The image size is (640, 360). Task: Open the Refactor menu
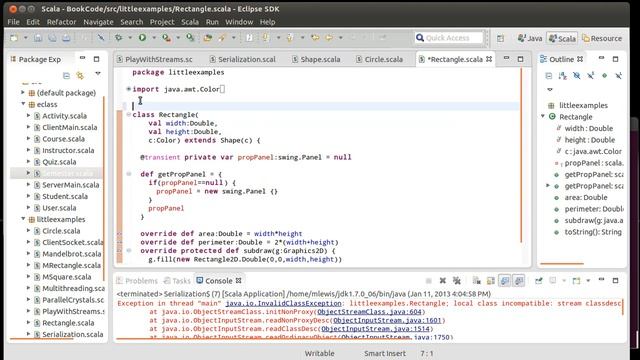click(x=61, y=22)
